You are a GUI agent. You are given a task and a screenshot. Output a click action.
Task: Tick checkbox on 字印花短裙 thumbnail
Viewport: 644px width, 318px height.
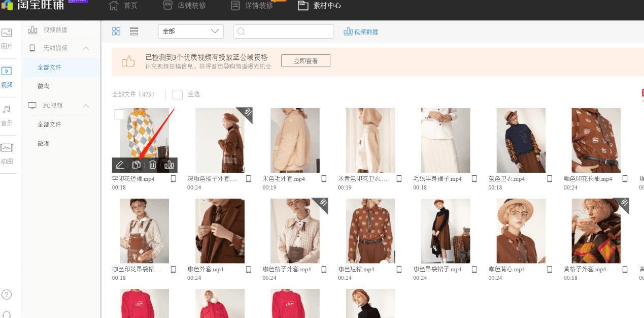[119, 114]
